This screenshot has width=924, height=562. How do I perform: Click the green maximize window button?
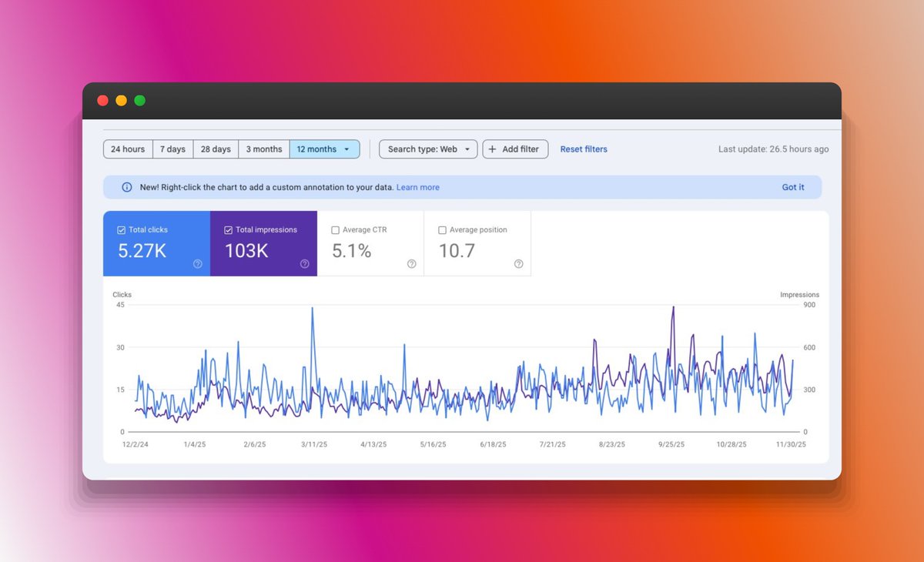coord(139,100)
